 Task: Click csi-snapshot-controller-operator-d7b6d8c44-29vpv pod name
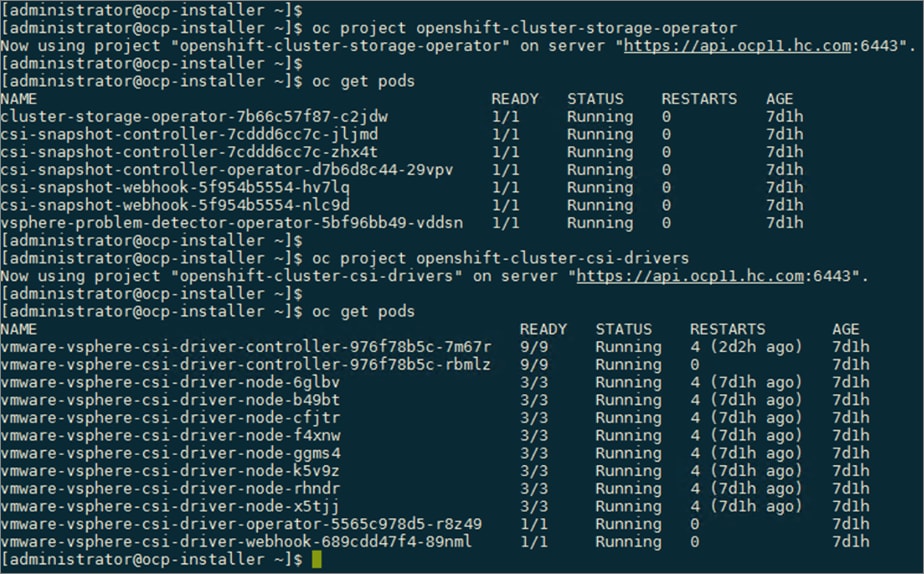(227, 170)
